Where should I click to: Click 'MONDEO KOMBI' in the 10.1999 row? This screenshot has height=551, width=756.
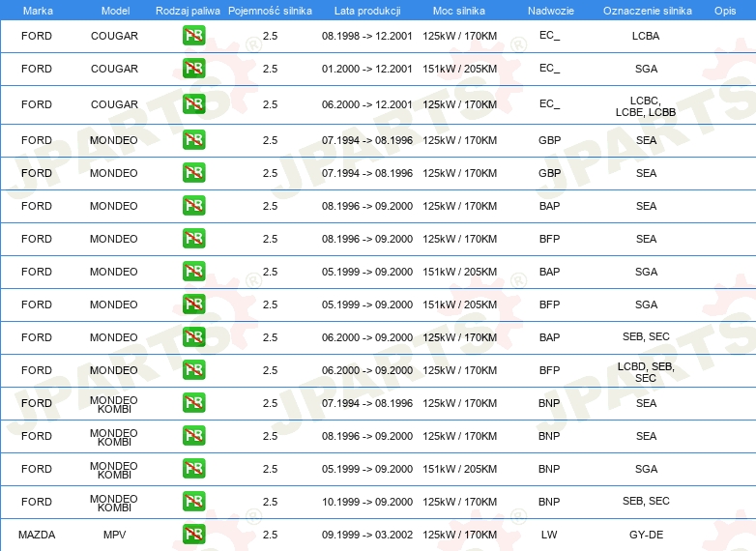[114, 503]
